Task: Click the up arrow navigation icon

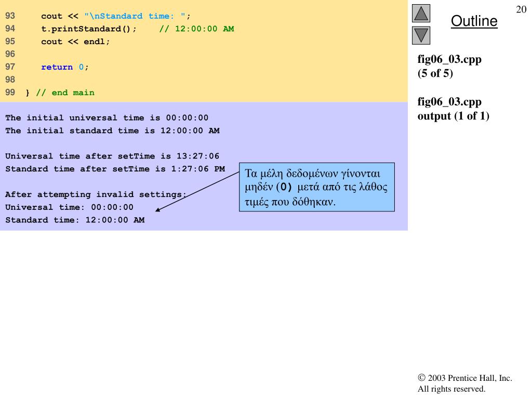Action: click(421, 13)
